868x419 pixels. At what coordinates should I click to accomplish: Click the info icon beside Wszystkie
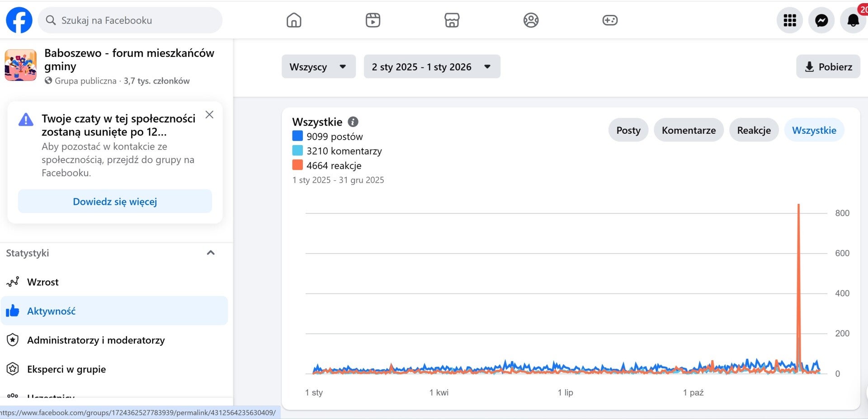[353, 122]
